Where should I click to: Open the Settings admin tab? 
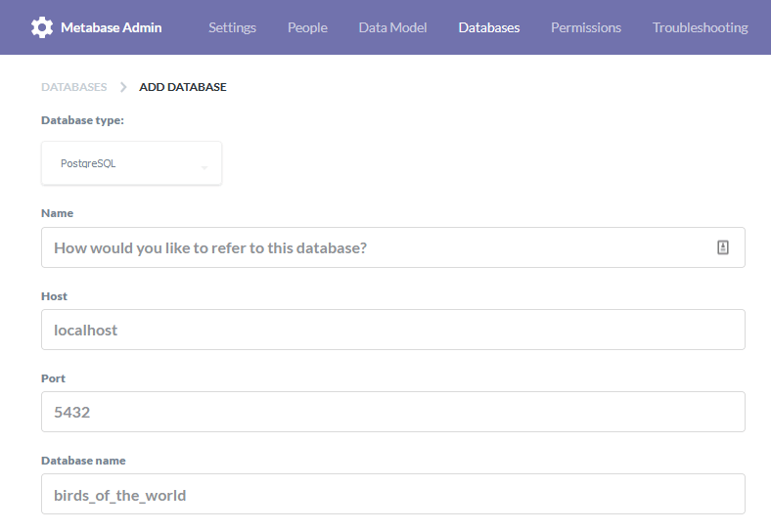232,27
